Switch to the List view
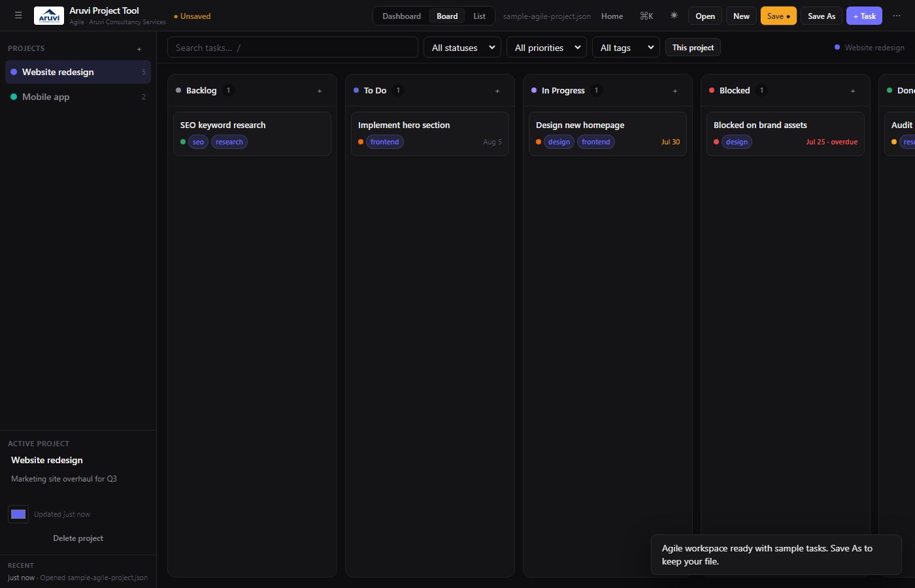 (x=479, y=16)
